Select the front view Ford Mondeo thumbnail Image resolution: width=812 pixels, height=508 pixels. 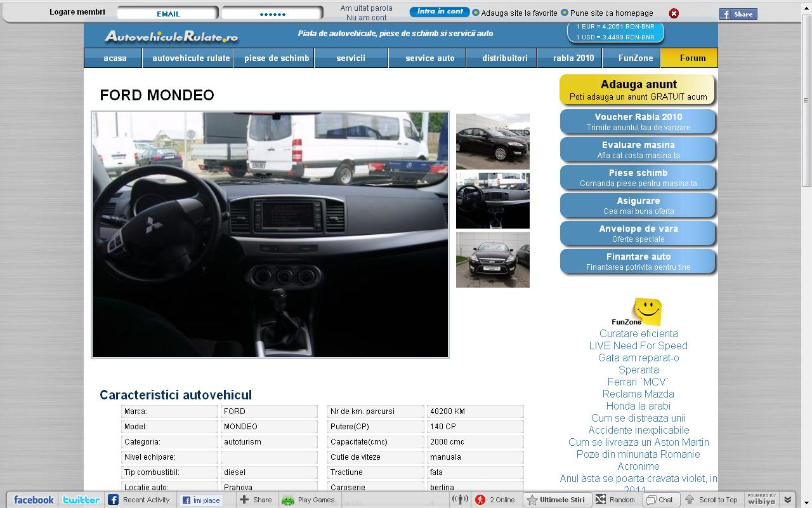493,260
